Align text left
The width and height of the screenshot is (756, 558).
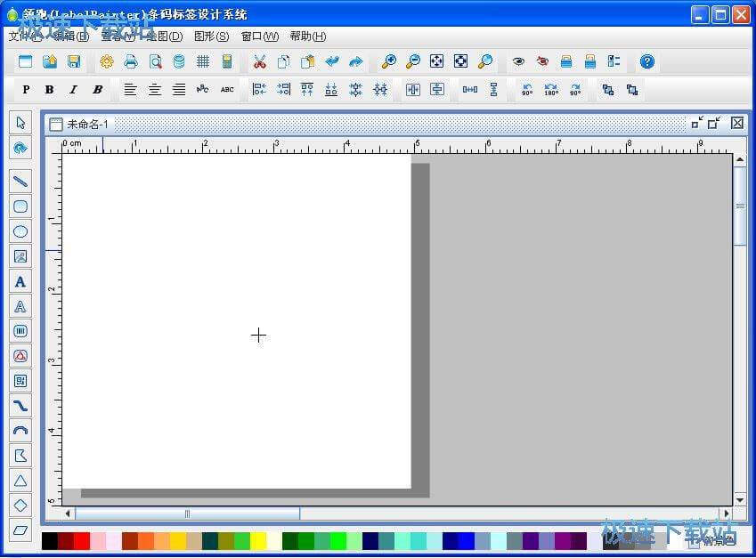coord(130,89)
